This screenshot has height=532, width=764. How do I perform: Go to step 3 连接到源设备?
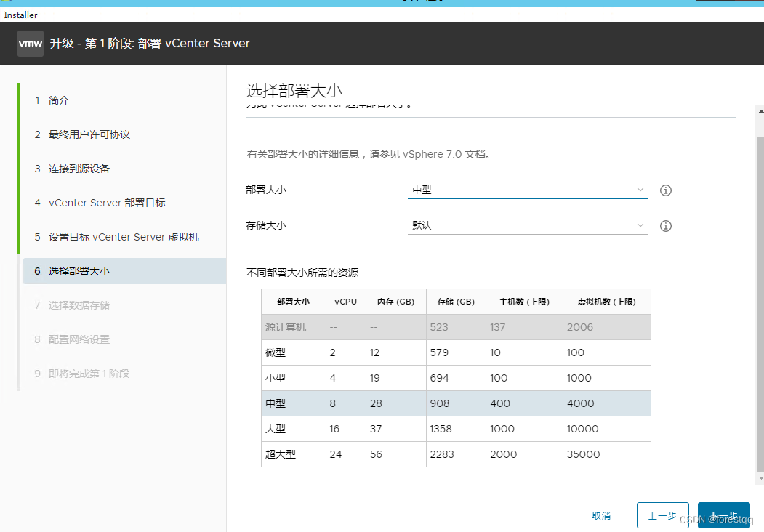[72, 169]
